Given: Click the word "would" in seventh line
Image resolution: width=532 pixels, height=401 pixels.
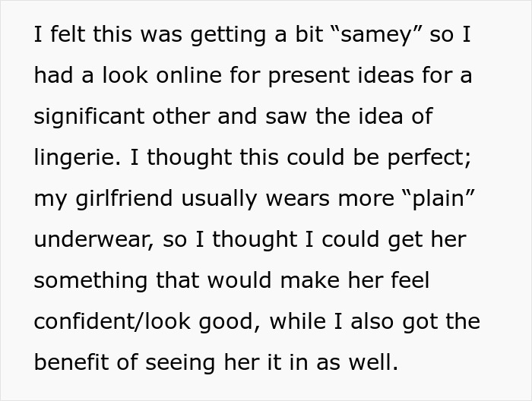Looking at the screenshot, I should tap(239, 281).
